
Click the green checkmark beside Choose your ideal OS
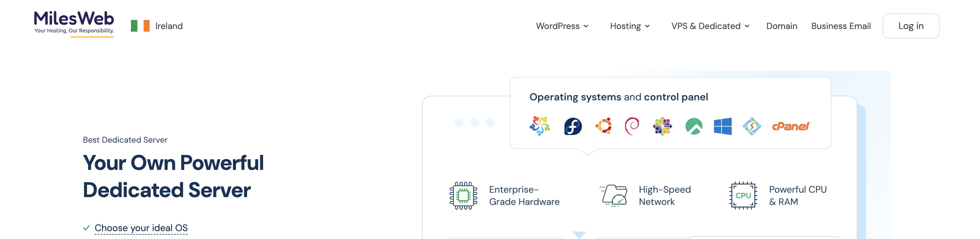86,228
